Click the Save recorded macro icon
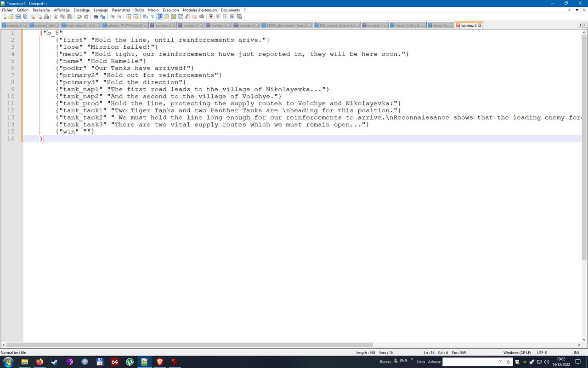Image resolution: width=588 pixels, height=368 pixels. coord(239,17)
